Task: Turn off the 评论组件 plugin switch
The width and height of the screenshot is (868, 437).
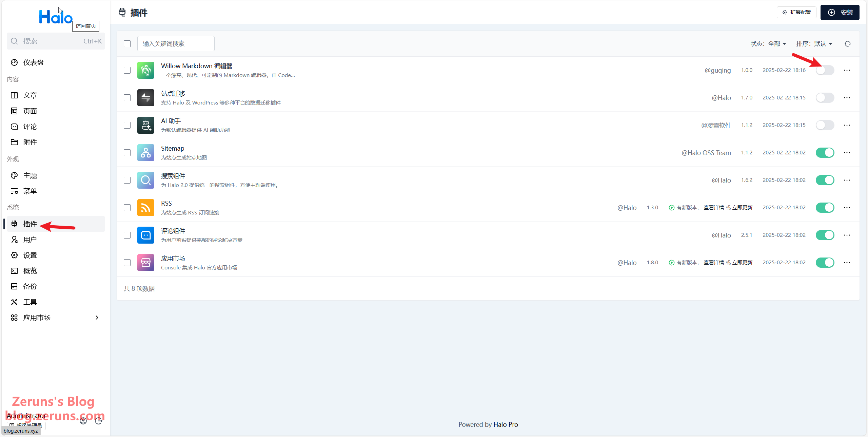Action: [x=825, y=235]
